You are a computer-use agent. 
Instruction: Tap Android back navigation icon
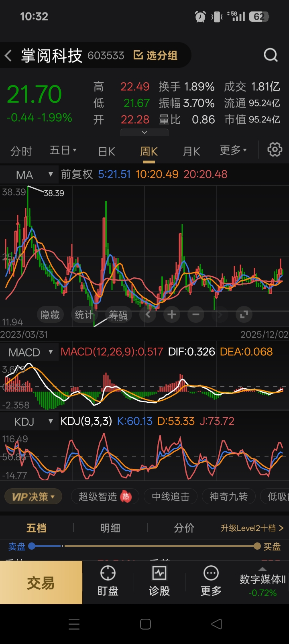coord(216,624)
